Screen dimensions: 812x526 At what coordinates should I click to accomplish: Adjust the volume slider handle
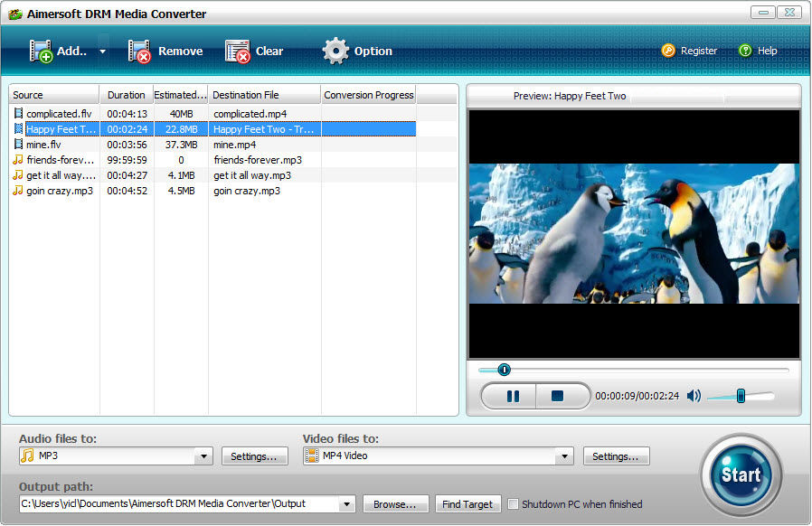click(x=741, y=396)
